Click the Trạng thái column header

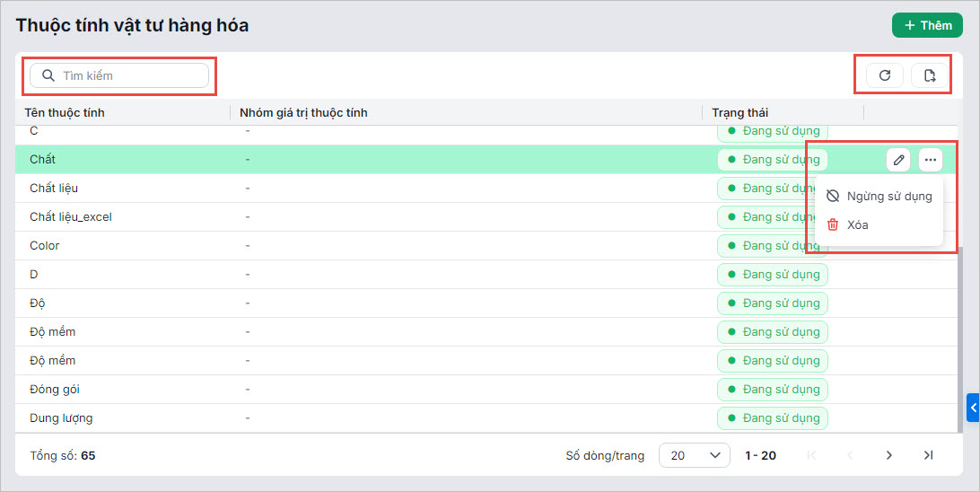pyautogui.click(x=740, y=112)
